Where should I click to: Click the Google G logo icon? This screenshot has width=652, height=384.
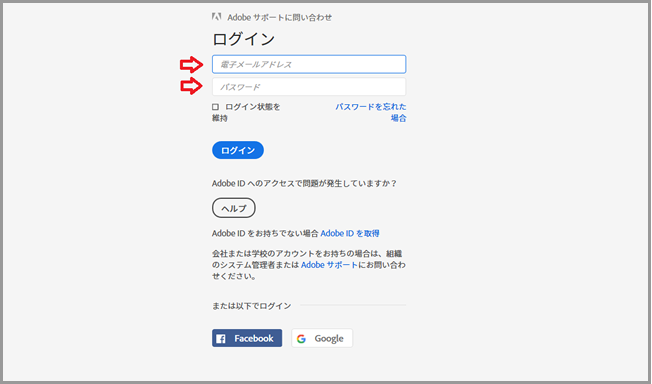click(301, 339)
